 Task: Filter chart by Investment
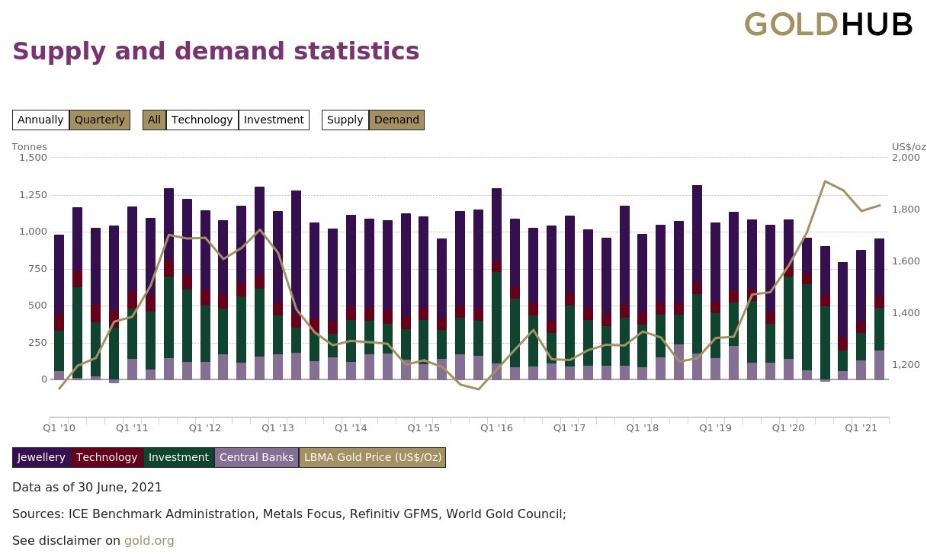[274, 120]
